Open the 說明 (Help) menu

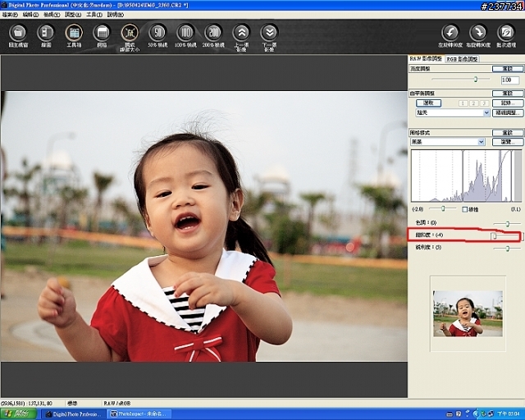pyautogui.click(x=115, y=15)
